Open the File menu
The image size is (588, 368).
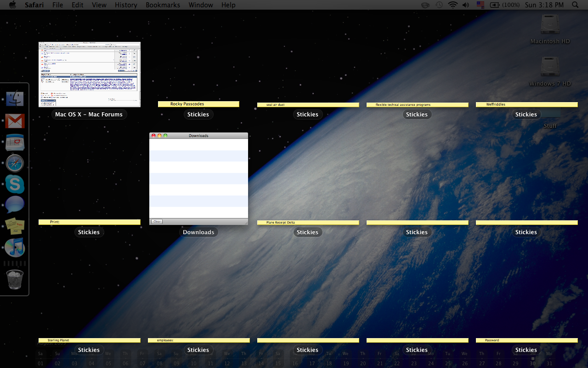[x=58, y=5]
